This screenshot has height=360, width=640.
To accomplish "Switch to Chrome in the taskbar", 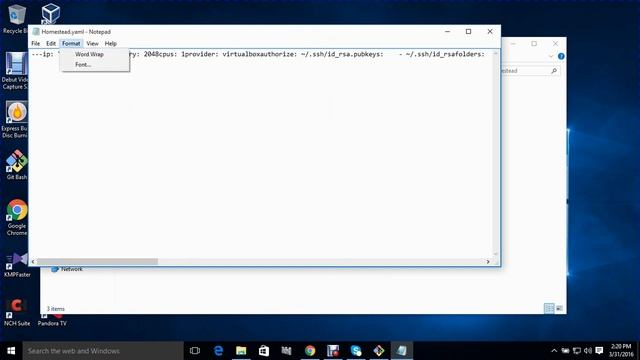I will (x=310, y=351).
